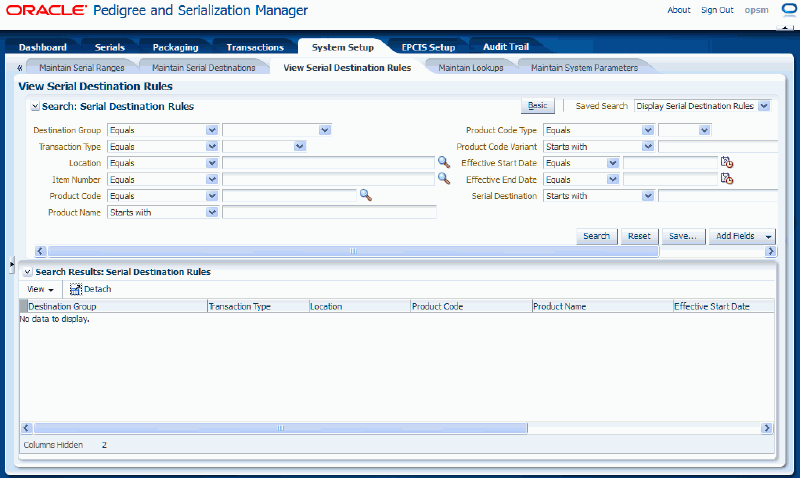Open the Destination Group operator dropdown

[x=212, y=130]
